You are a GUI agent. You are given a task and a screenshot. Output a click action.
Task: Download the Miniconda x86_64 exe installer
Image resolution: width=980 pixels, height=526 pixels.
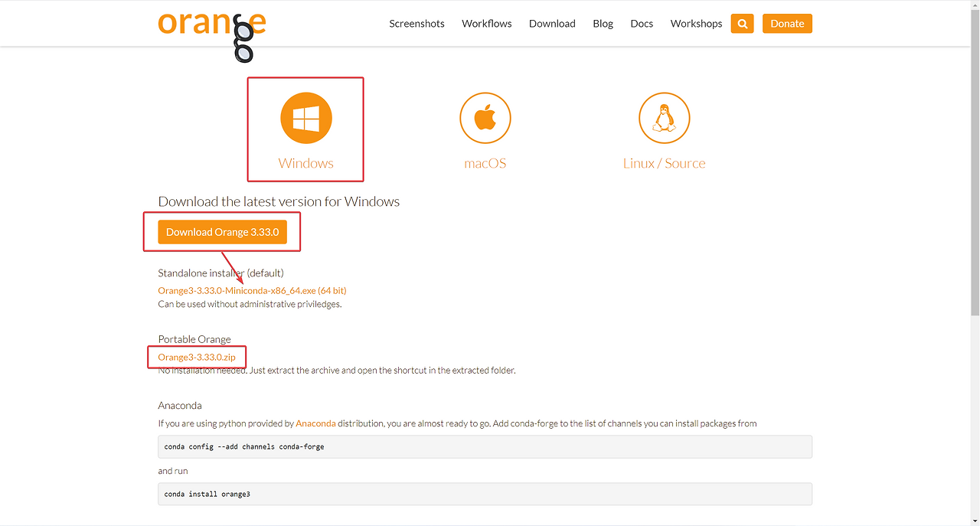pyautogui.click(x=252, y=291)
